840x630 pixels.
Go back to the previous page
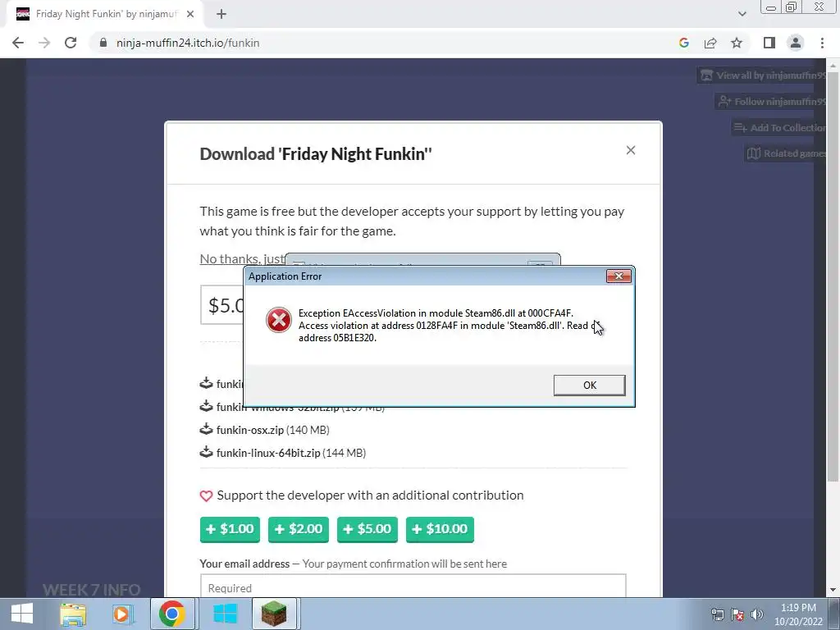(x=18, y=43)
